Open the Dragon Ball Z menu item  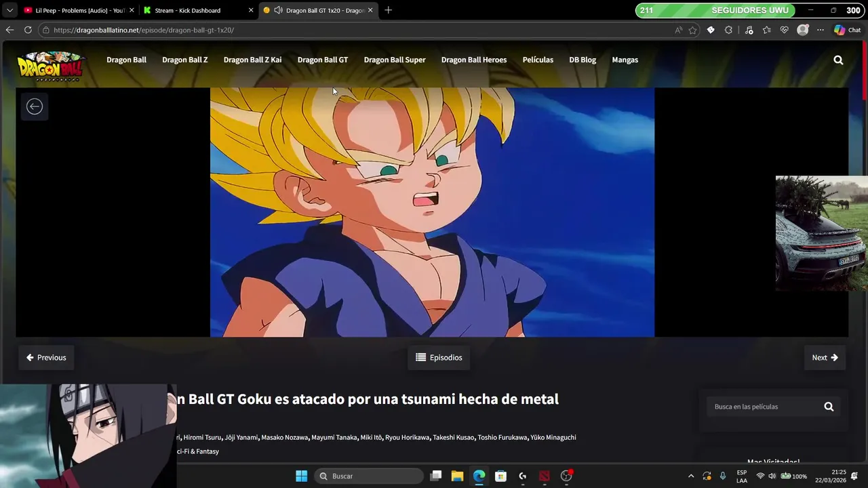pyautogui.click(x=184, y=60)
